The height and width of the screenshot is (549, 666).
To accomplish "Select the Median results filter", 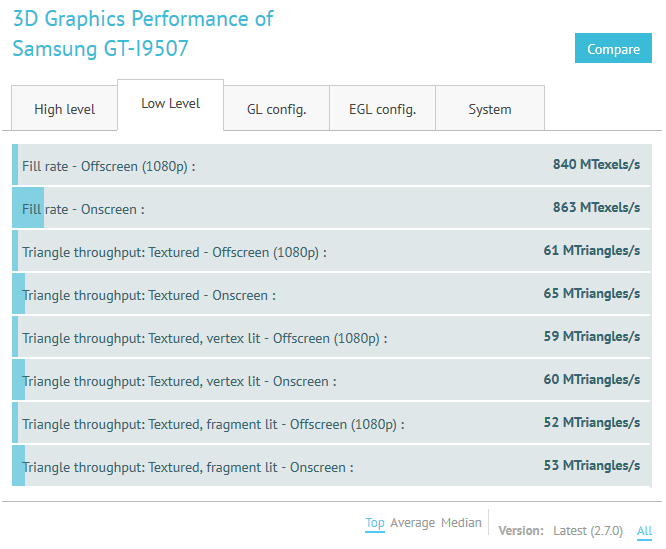I will [x=461, y=523].
